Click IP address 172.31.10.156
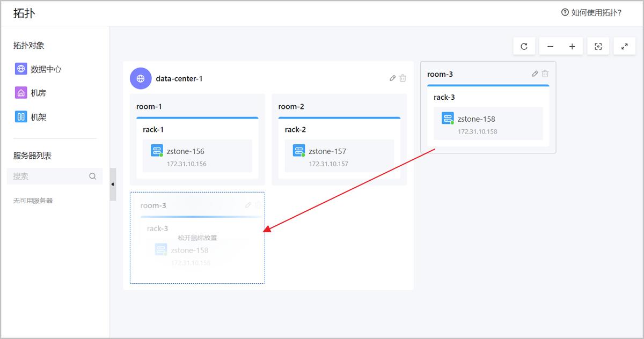This screenshot has width=644, height=339. [187, 164]
